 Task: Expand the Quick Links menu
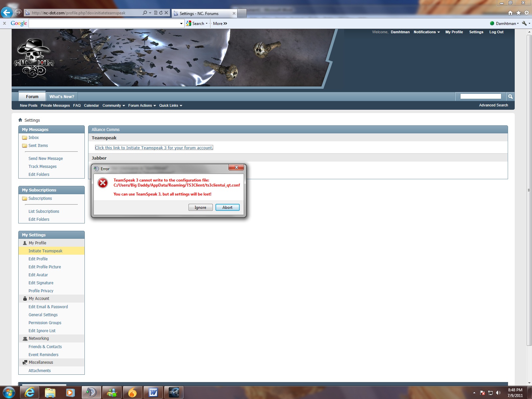171,105
